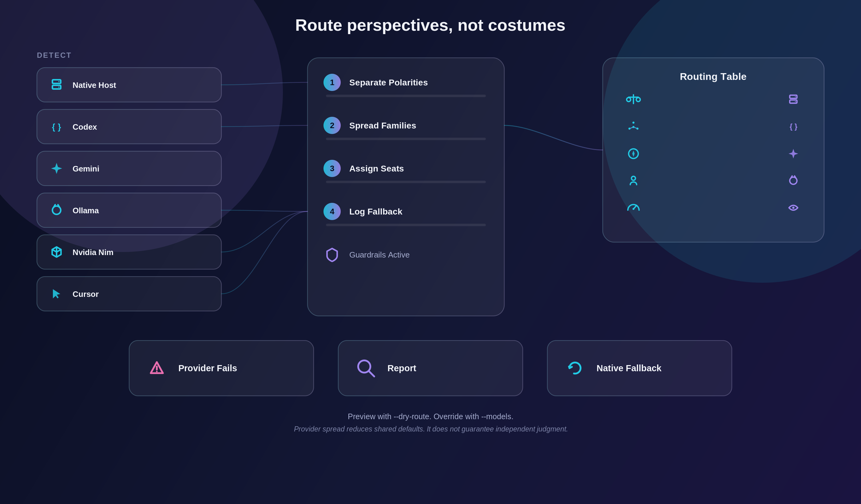Click the Nvidia Nim cube icon
861x504 pixels.
coord(56,252)
